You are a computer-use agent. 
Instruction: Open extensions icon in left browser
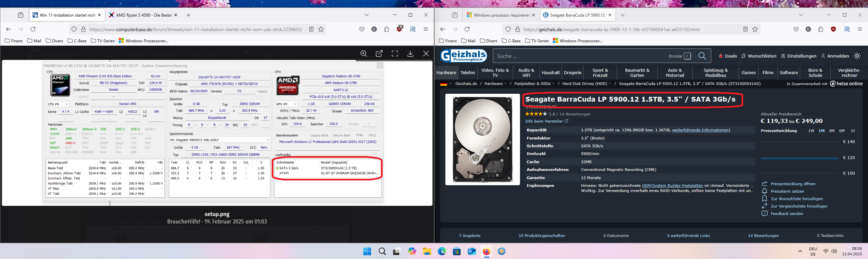[x=387, y=29]
